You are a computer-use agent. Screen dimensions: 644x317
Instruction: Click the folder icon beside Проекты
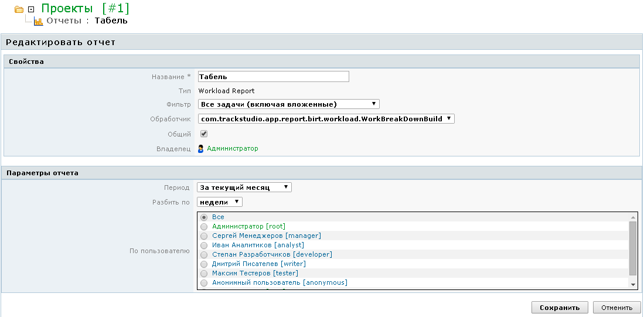[19, 9]
